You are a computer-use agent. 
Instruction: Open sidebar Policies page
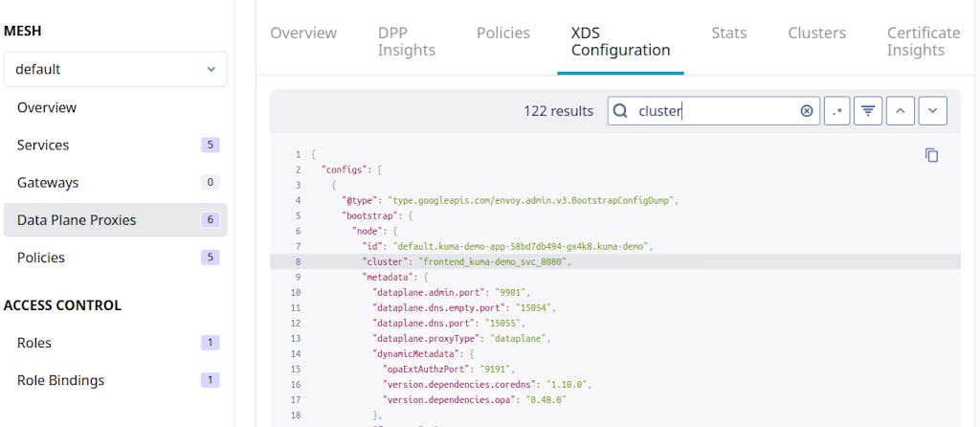115,258
